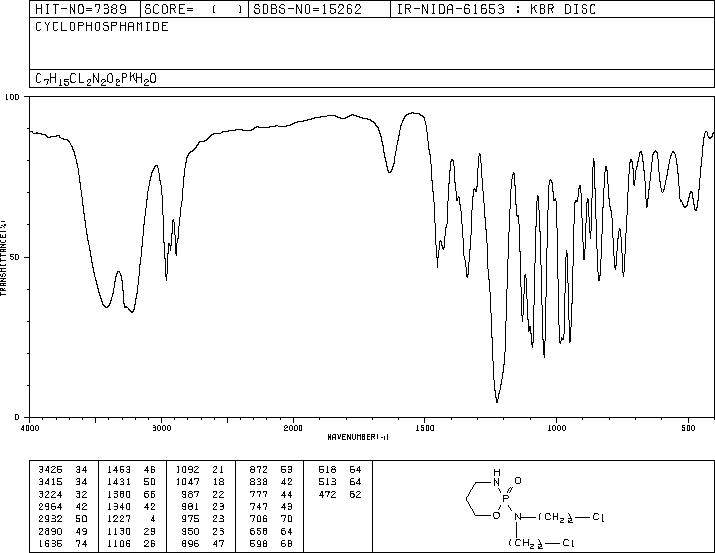Select the IR-NIDA-61653 : KBR DISC text

pos(496,9)
